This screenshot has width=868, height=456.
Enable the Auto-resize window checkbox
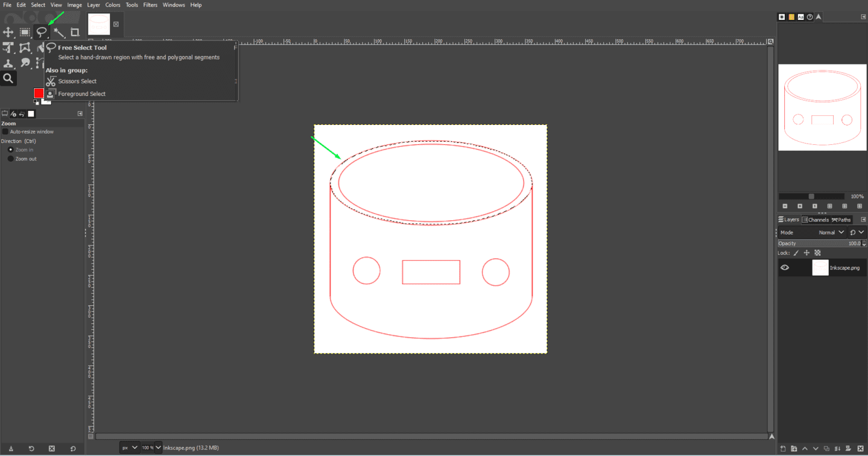click(x=5, y=131)
